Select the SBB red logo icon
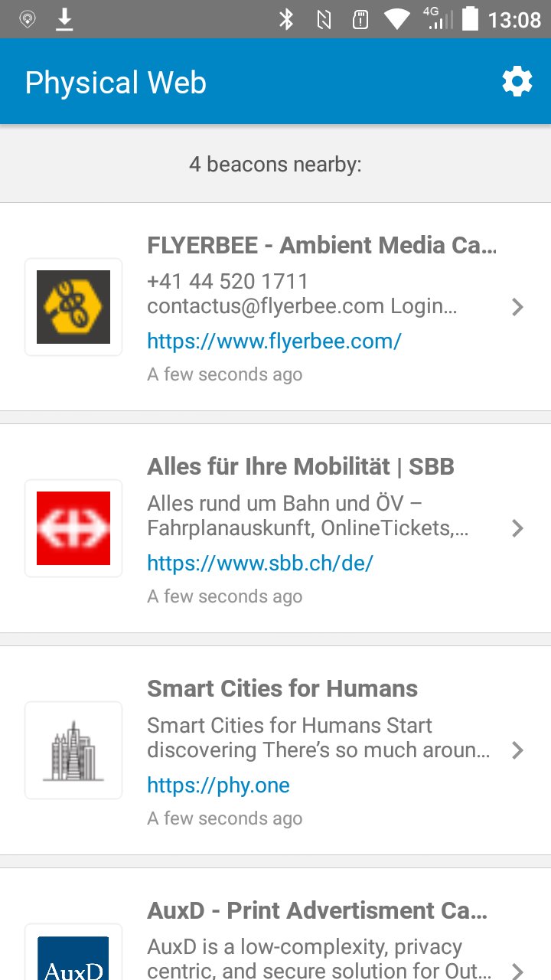Screen dimensions: 551x980 coord(73,528)
